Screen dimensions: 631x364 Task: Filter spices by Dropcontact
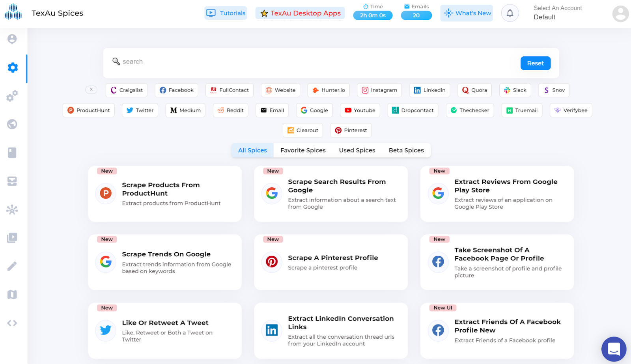[x=413, y=110]
